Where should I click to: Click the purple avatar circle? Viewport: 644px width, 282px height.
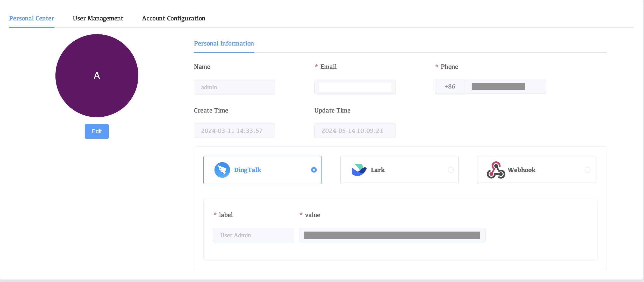pyautogui.click(x=97, y=76)
